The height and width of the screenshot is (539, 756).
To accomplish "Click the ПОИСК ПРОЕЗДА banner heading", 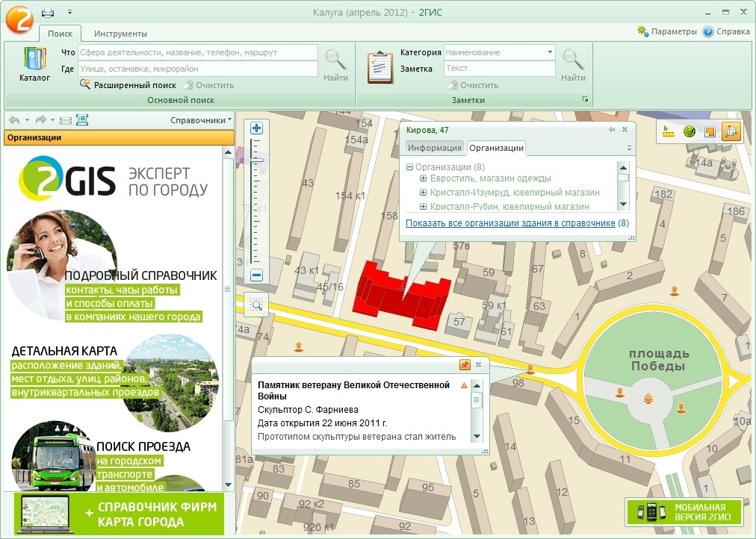I will (x=143, y=446).
